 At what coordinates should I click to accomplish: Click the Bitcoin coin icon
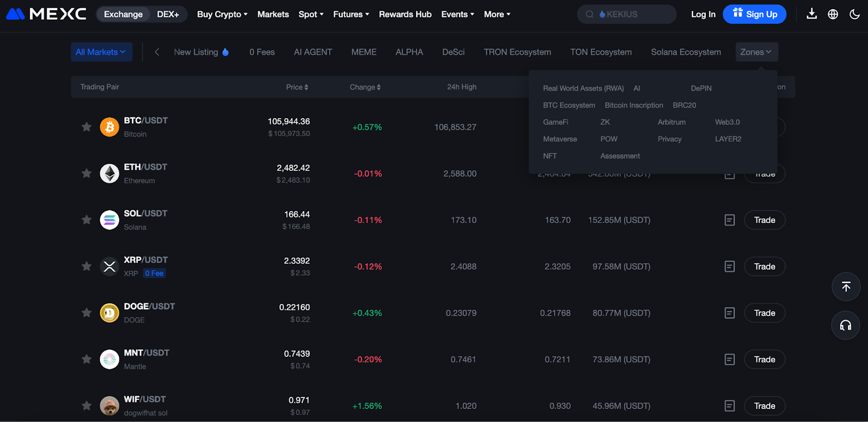(x=110, y=127)
